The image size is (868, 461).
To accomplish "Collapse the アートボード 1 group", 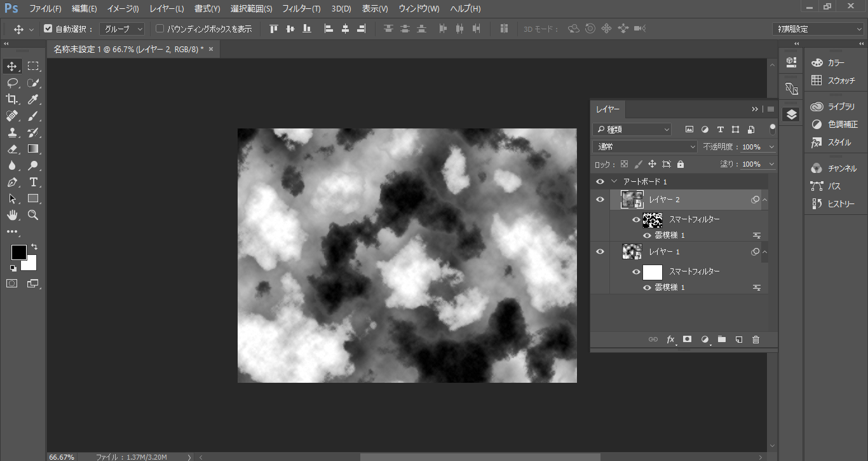I will [614, 182].
